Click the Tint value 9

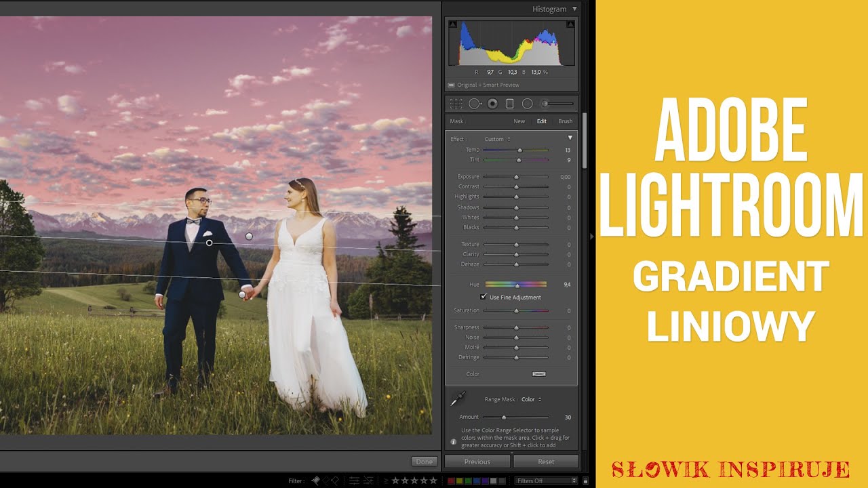pos(569,160)
